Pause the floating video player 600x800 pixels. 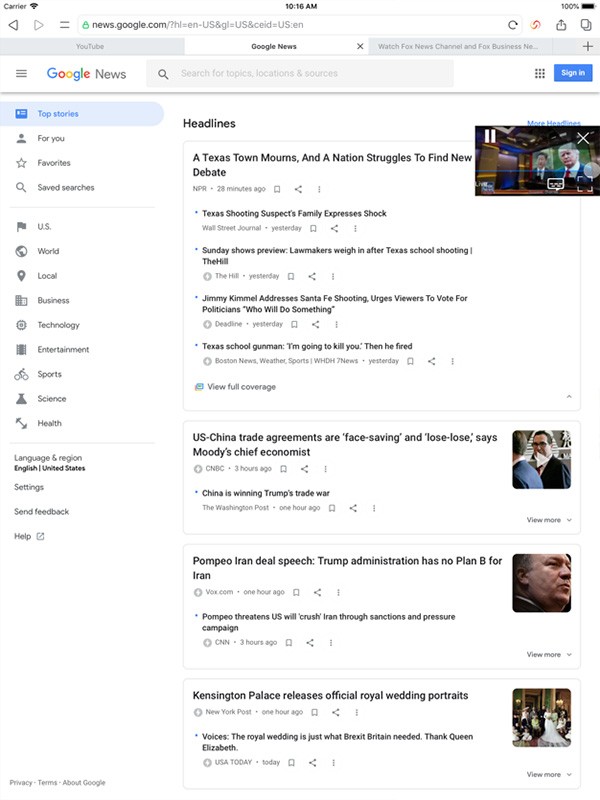click(490, 136)
